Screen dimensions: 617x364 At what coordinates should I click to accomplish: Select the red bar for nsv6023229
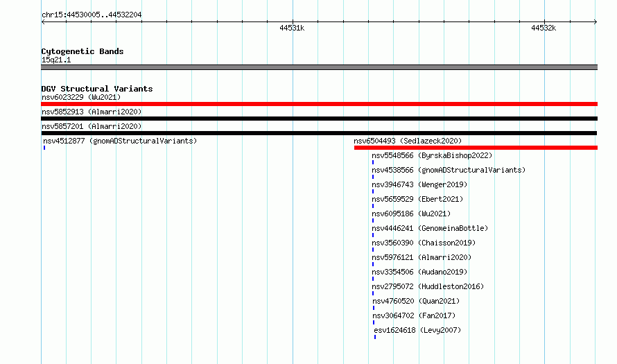coord(319,104)
